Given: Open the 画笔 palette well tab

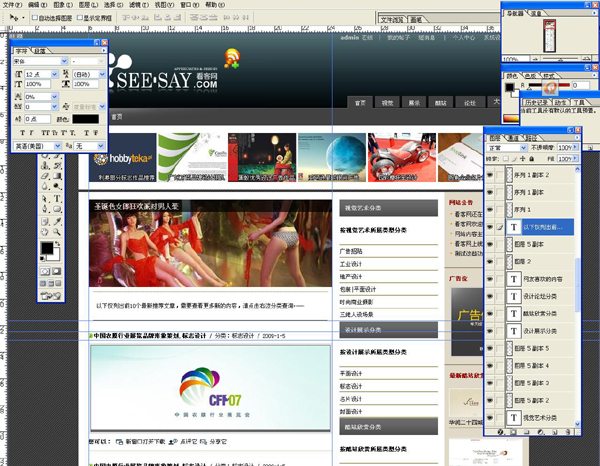Looking at the screenshot, I should [416, 20].
